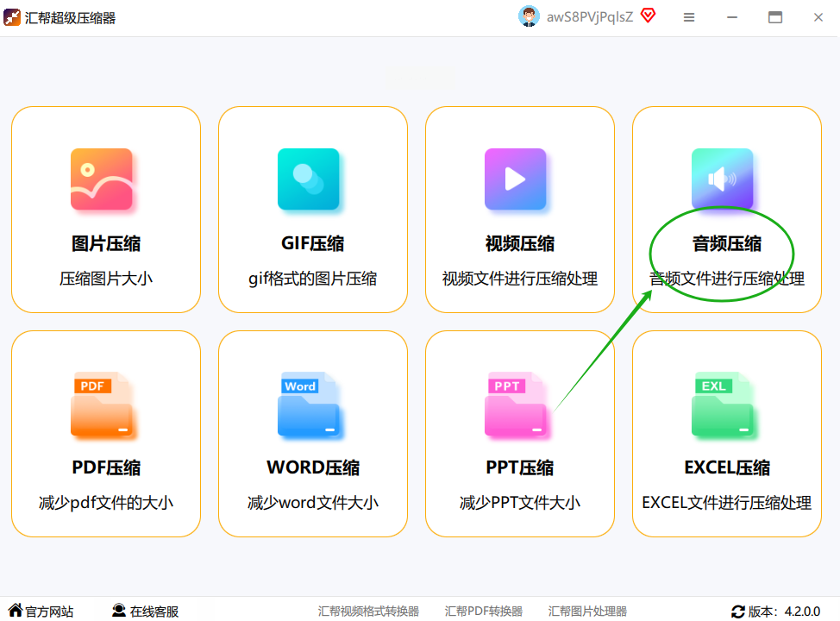
Task: Open 汇帮视频格式转换器 link
Action: coord(368,612)
